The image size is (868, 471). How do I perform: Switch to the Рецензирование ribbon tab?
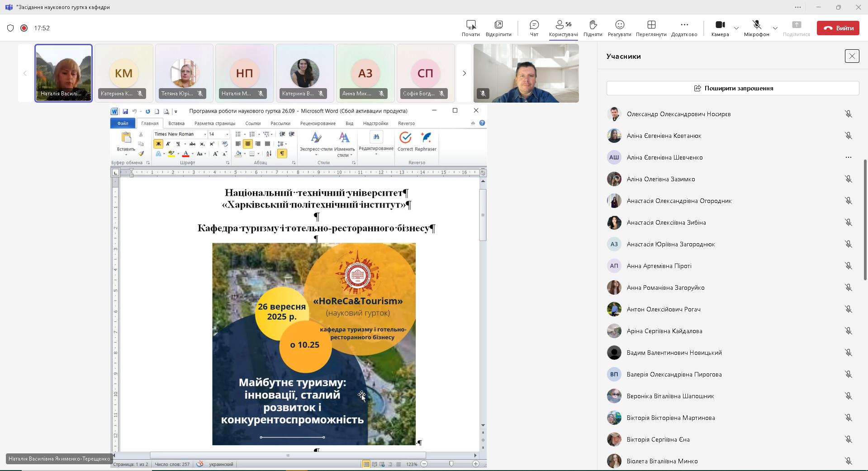click(x=318, y=123)
